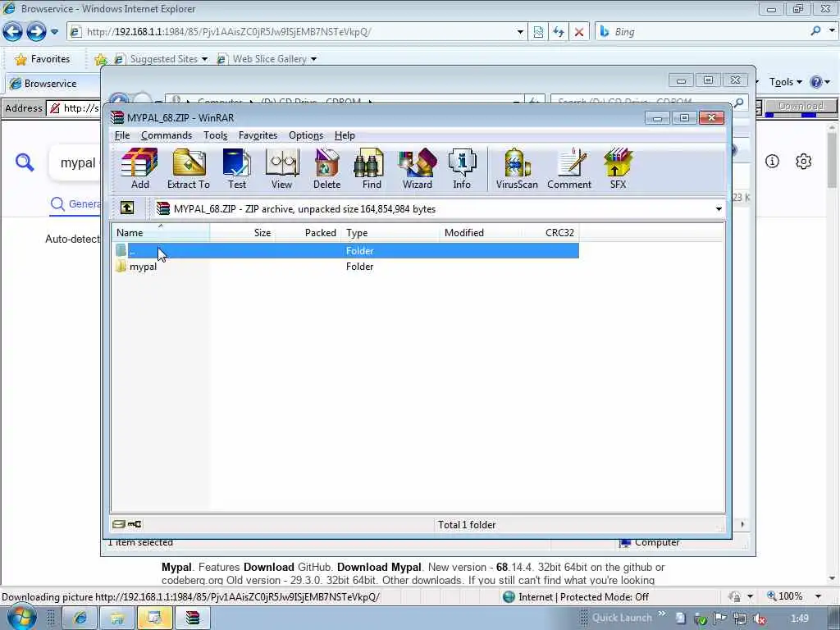The image size is (840, 630).
Task: Open Suggested Sites dropdown
Action: 204,59
